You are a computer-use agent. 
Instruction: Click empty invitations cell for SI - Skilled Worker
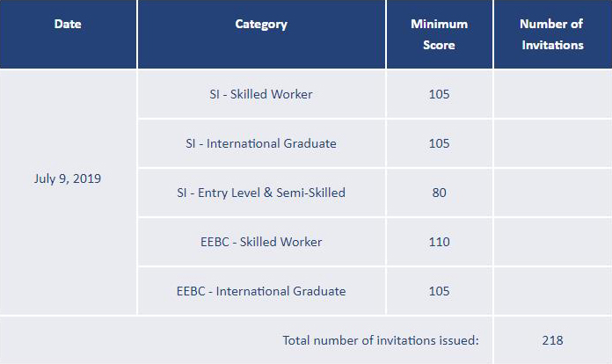coord(552,94)
